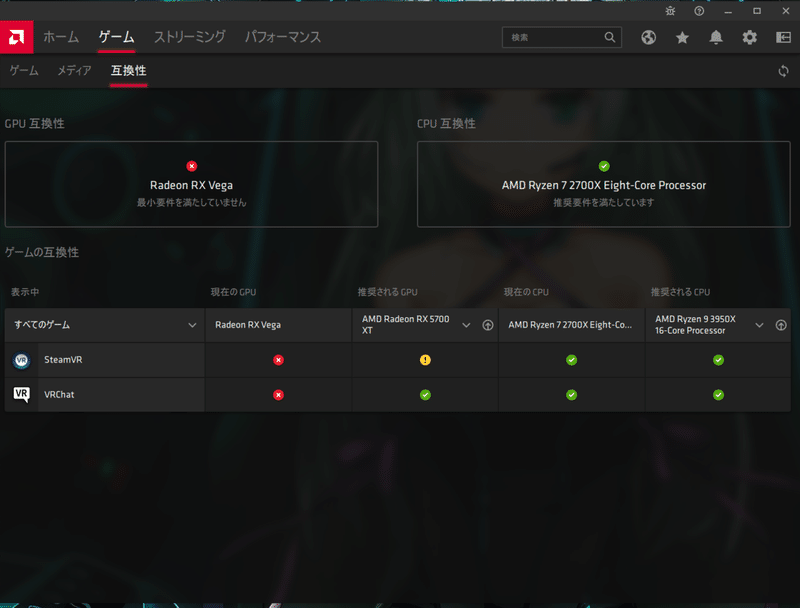This screenshot has width=800, height=608.
Task: Open the パフォーマンス tab
Action: click(x=283, y=37)
